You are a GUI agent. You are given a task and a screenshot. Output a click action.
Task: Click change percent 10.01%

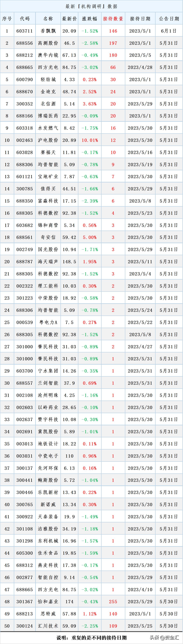tap(90, 140)
